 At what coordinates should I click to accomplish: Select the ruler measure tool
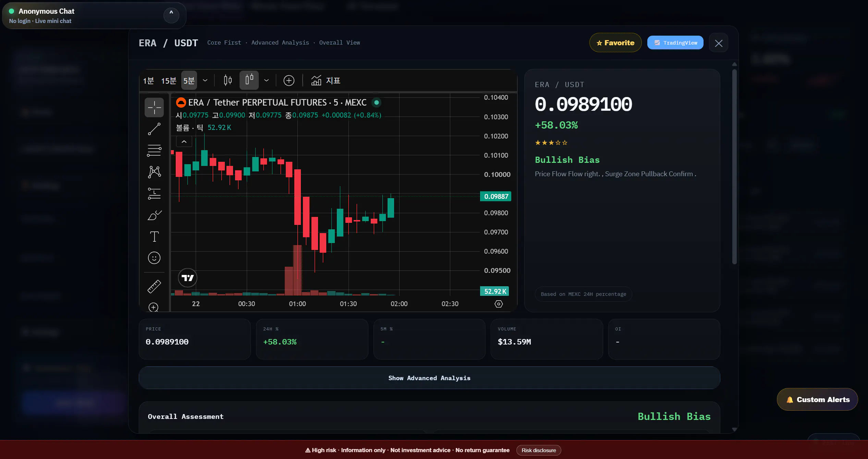coord(154,286)
